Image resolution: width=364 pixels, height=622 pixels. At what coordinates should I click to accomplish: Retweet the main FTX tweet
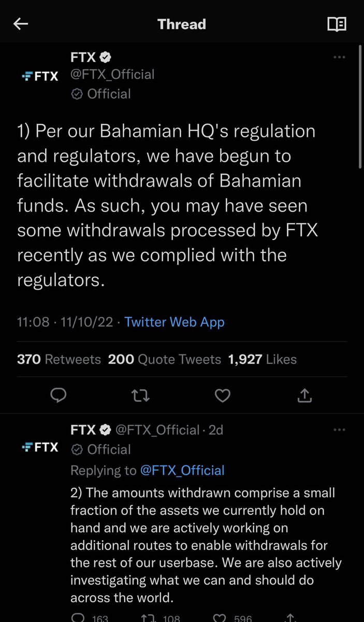point(141,396)
